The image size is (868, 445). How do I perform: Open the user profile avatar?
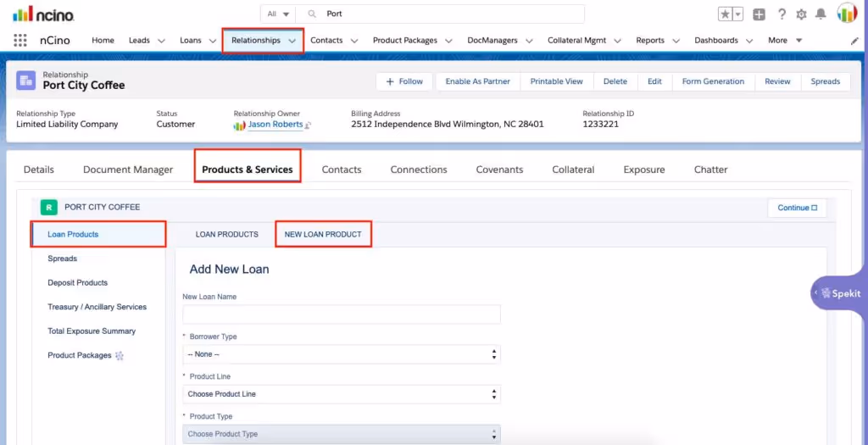(847, 14)
